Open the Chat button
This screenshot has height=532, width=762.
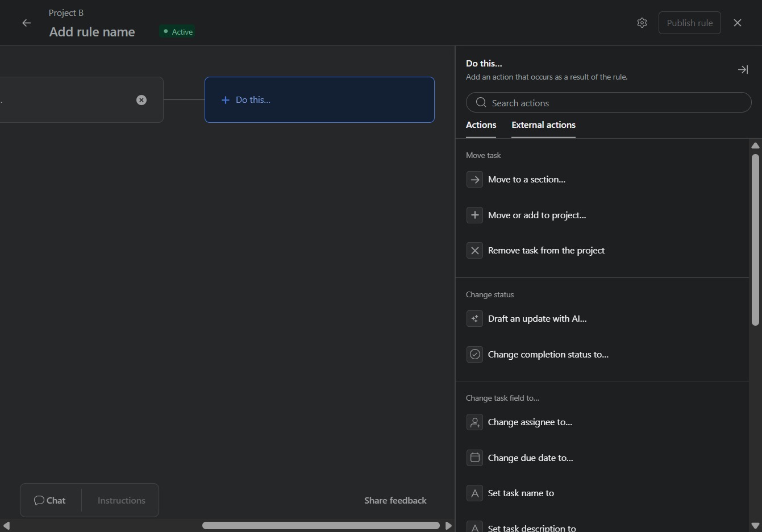50,500
